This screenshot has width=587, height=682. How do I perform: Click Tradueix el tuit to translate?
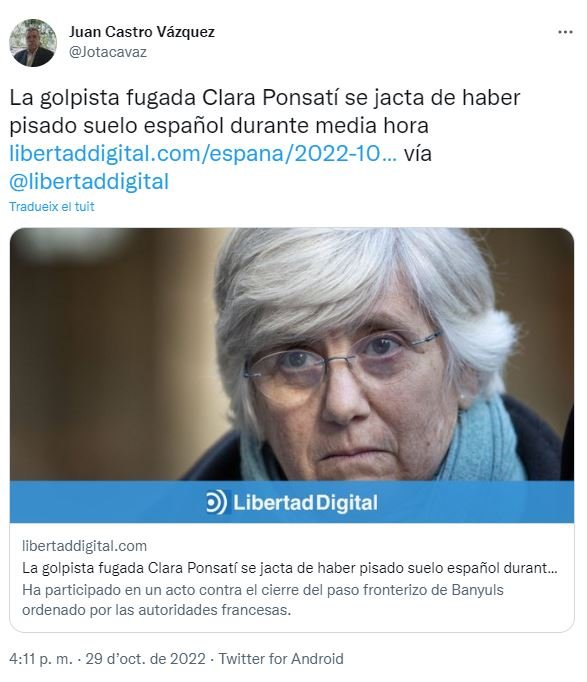52,207
